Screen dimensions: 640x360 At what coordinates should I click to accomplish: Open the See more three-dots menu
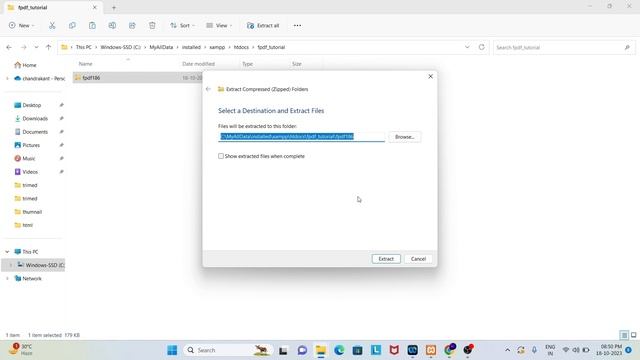(297, 25)
